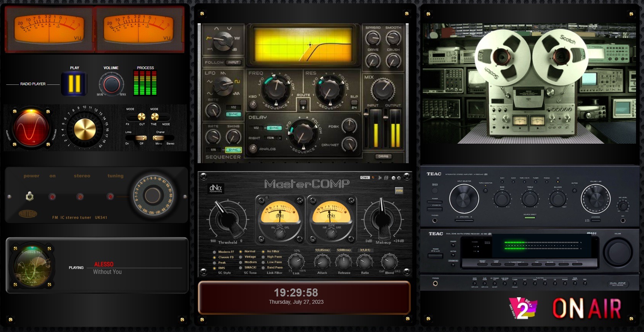Screen dimensions: 644x332
Task: Toggle the DELAY section SYNC button
Action: pos(274,128)
